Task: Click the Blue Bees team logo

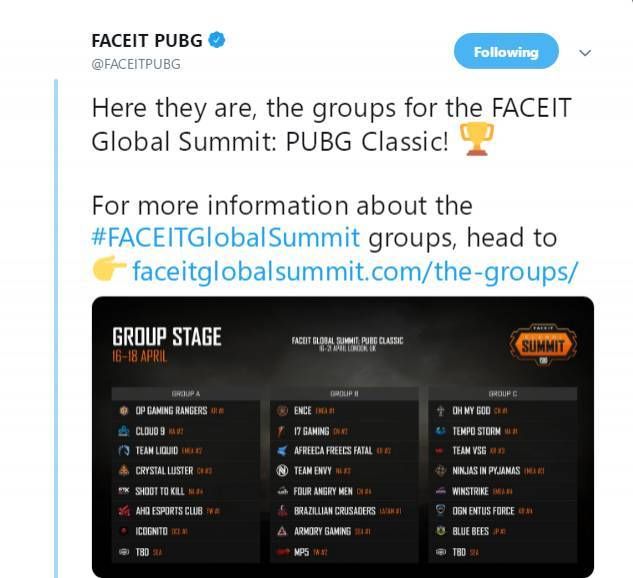Action: pos(441,531)
